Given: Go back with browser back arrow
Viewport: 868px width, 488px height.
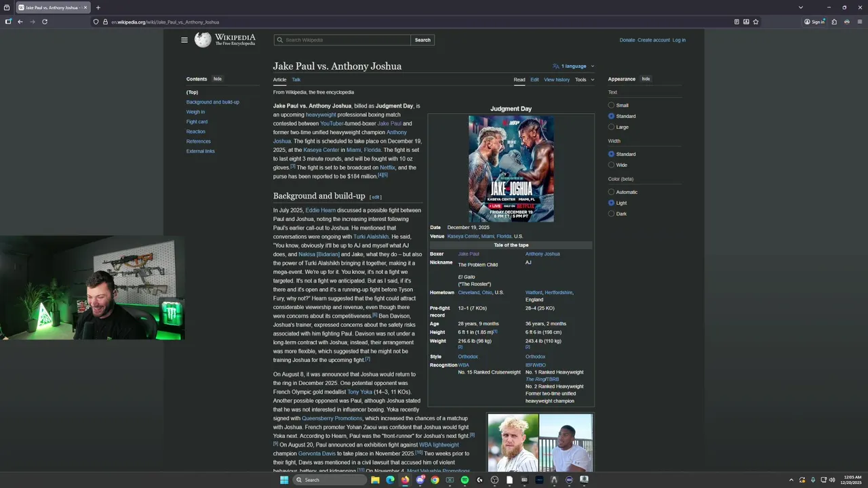Looking at the screenshot, I should click(x=20, y=22).
